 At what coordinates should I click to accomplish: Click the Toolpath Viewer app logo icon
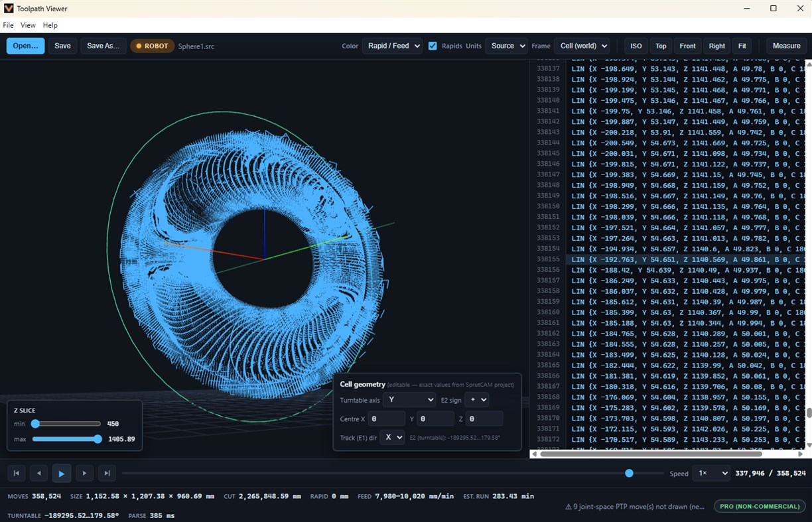click(9, 9)
